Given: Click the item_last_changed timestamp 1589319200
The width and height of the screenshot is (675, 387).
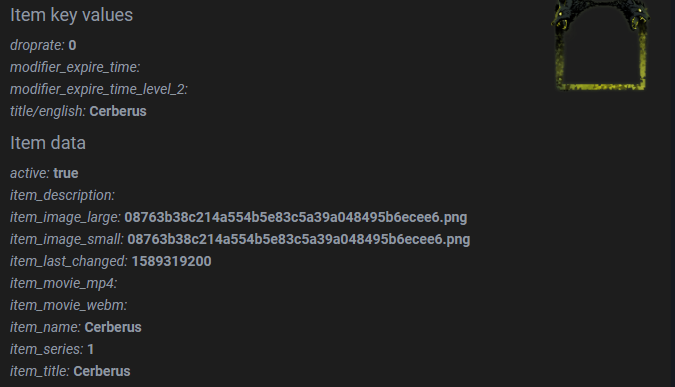Looking at the screenshot, I should 171,261.
